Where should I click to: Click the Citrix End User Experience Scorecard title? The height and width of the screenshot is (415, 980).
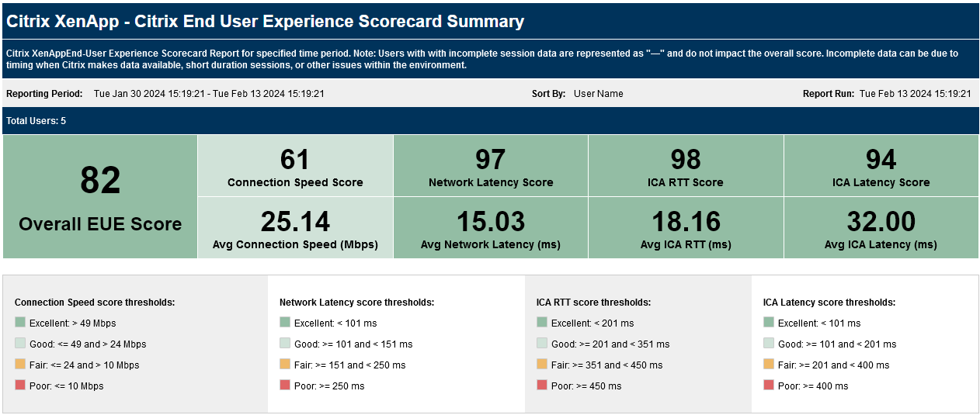[x=266, y=22]
